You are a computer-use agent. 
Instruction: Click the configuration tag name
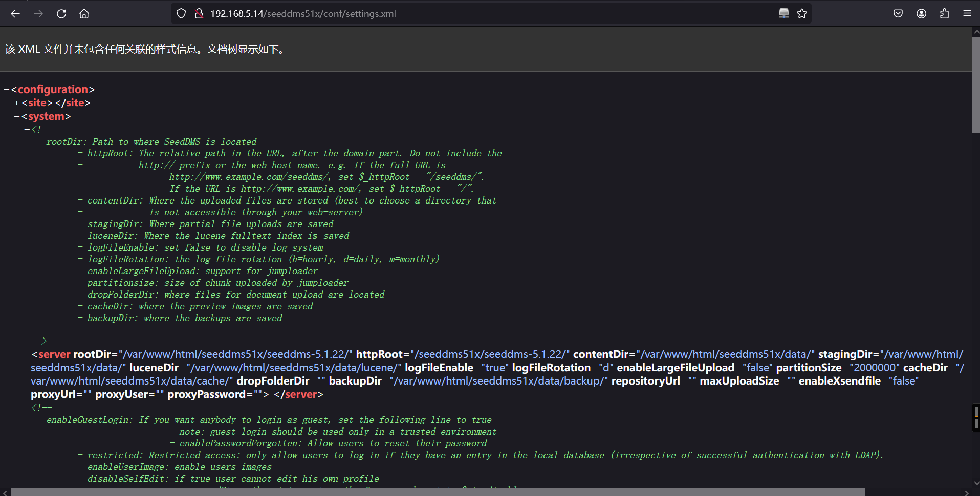click(53, 89)
